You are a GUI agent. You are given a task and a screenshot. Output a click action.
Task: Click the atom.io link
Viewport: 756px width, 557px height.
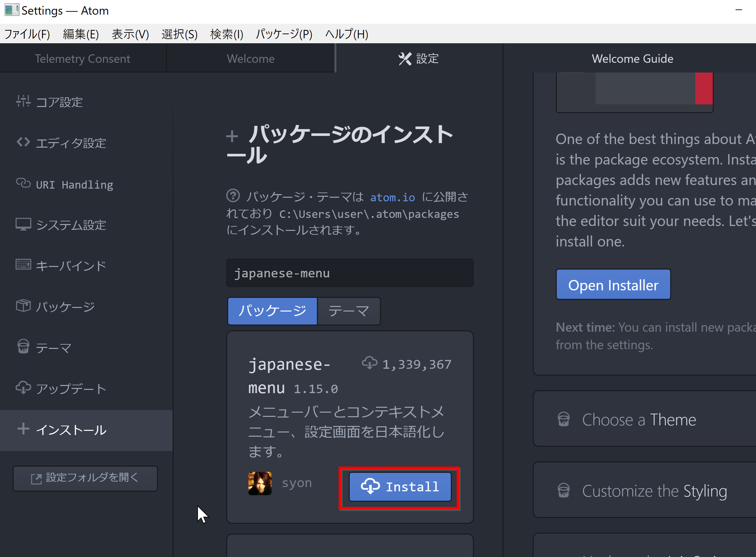coord(393,197)
